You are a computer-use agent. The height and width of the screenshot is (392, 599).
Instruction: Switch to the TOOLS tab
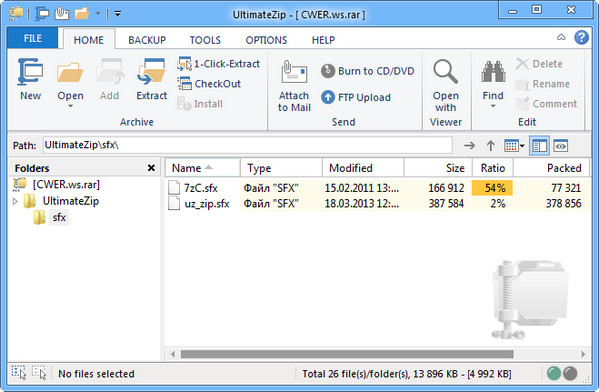click(x=205, y=40)
